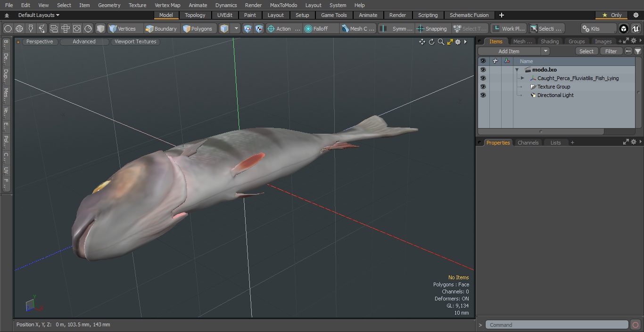Image resolution: width=644 pixels, height=332 pixels.
Task: Click the viewport rotate icon
Action: pos(431,42)
